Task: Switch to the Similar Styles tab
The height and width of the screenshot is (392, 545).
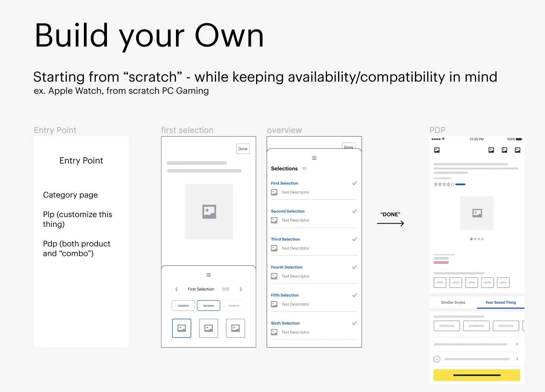Action: (453, 303)
